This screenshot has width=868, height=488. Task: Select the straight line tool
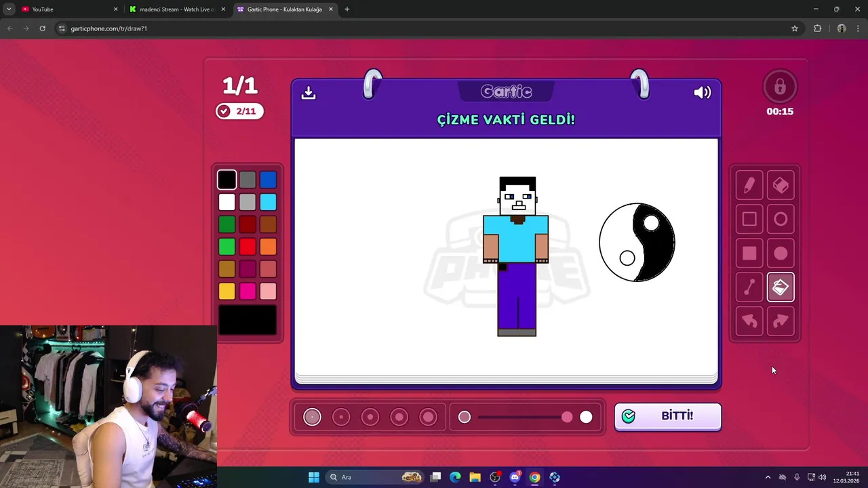coord(749,287)
